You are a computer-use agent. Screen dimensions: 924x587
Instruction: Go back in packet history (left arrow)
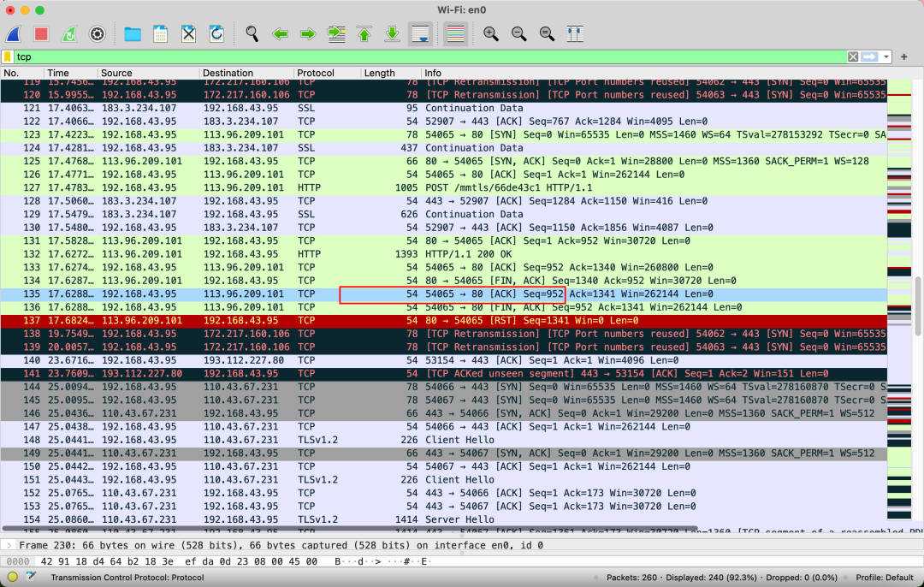(280, 34)
